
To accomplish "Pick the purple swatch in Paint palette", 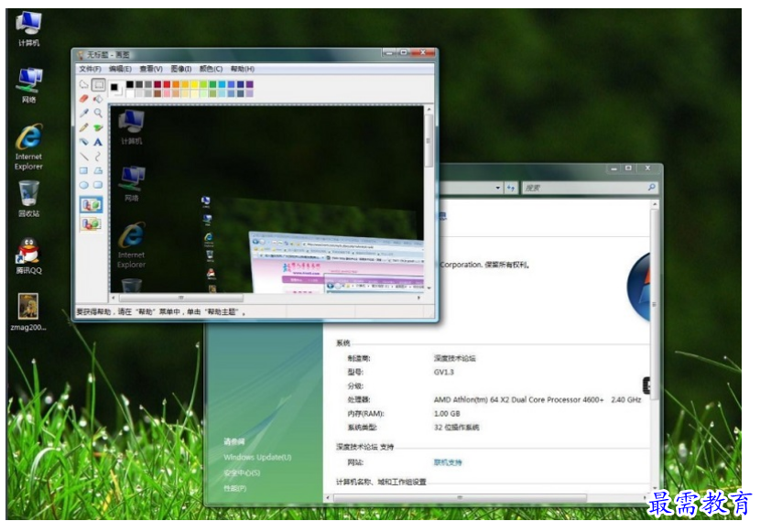I will (250, 84).
